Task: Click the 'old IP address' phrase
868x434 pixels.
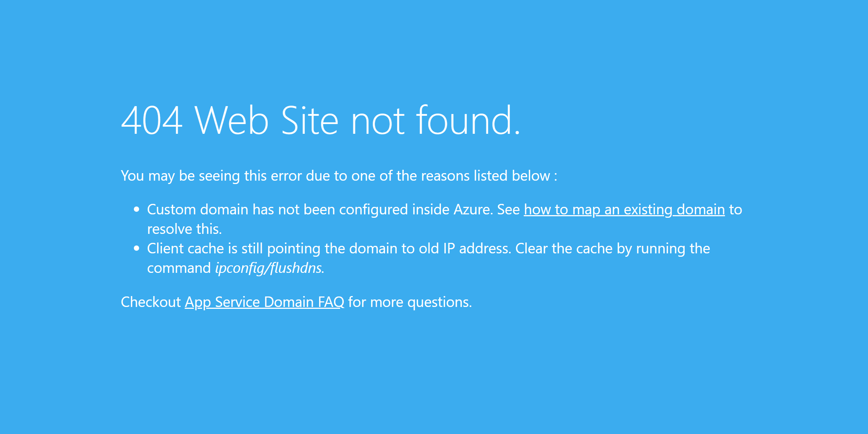Action: pos(463,248)
